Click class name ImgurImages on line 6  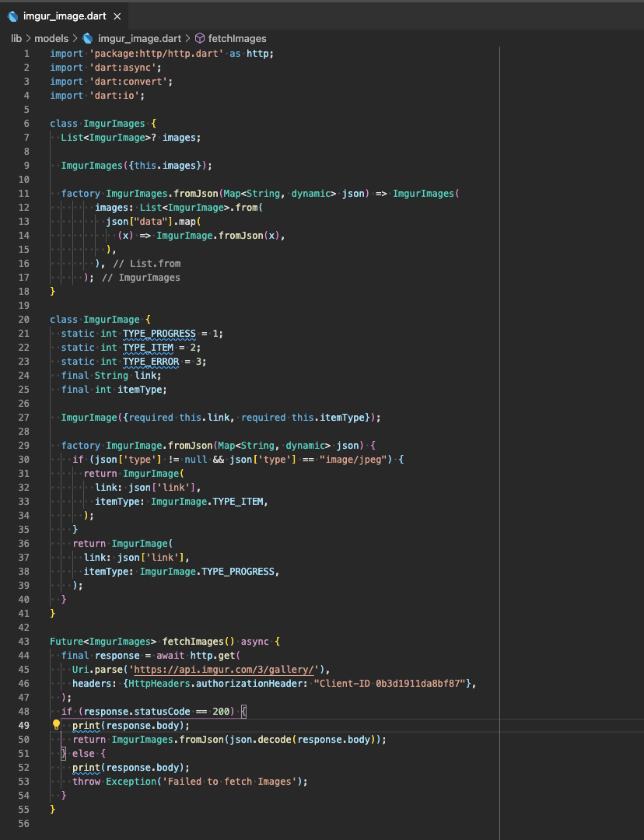(114, 123)
